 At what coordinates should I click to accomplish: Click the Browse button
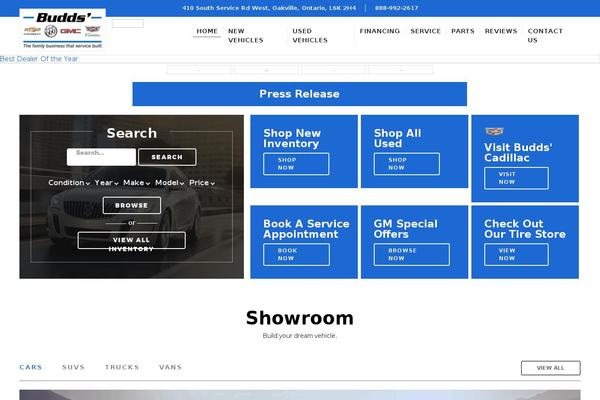click(132, 205)
